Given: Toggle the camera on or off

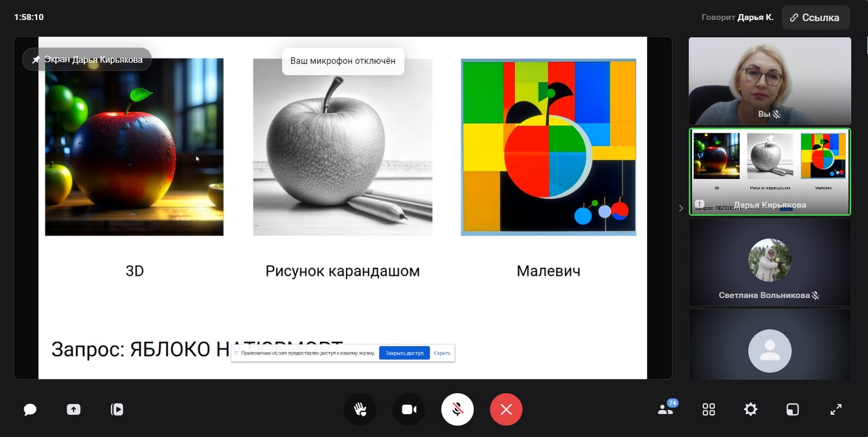Looking at the screenshot, I should [409, 409].
